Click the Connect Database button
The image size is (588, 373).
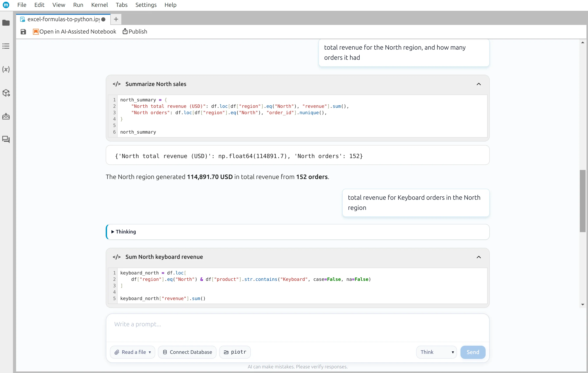(x=187, y=352)
